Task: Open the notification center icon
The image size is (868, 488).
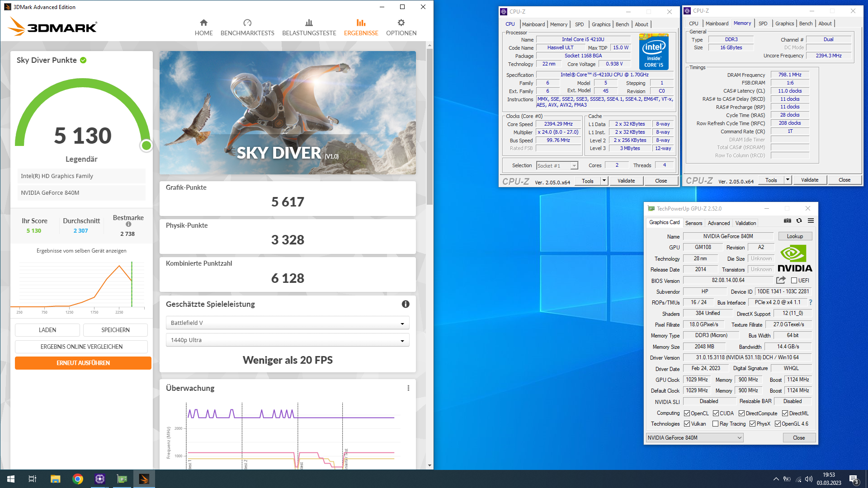Action: pyautogui.click(x=854, y=479)
